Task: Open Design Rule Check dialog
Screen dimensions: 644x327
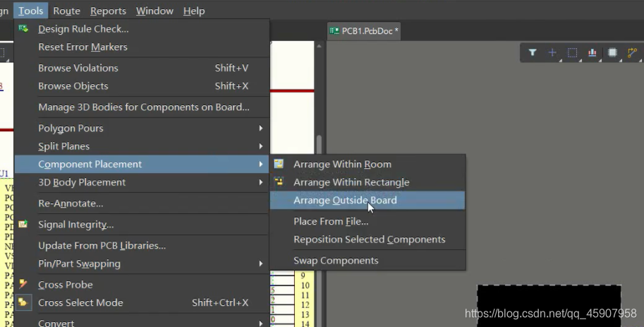Action: [x=142, y=29]
